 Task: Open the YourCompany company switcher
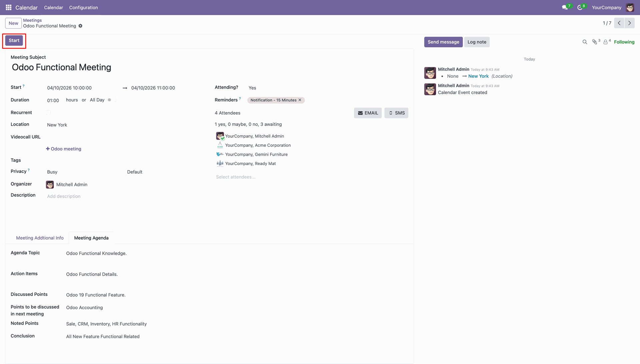607,7
